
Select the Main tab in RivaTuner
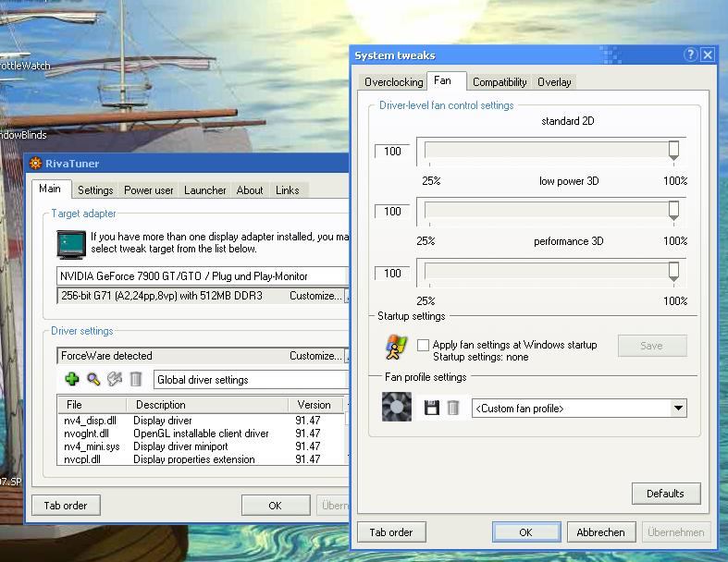[x=50, y=189]
